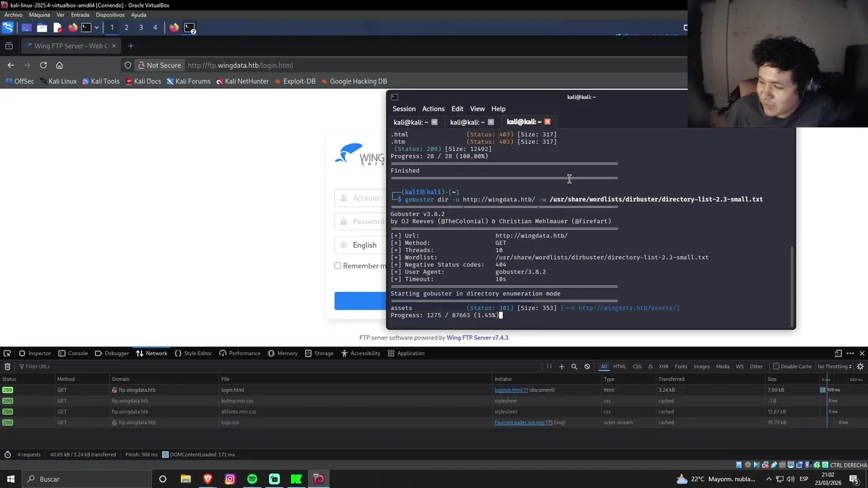Launch Firefox from the Kali panel launcher

click(x=73, y=28)
